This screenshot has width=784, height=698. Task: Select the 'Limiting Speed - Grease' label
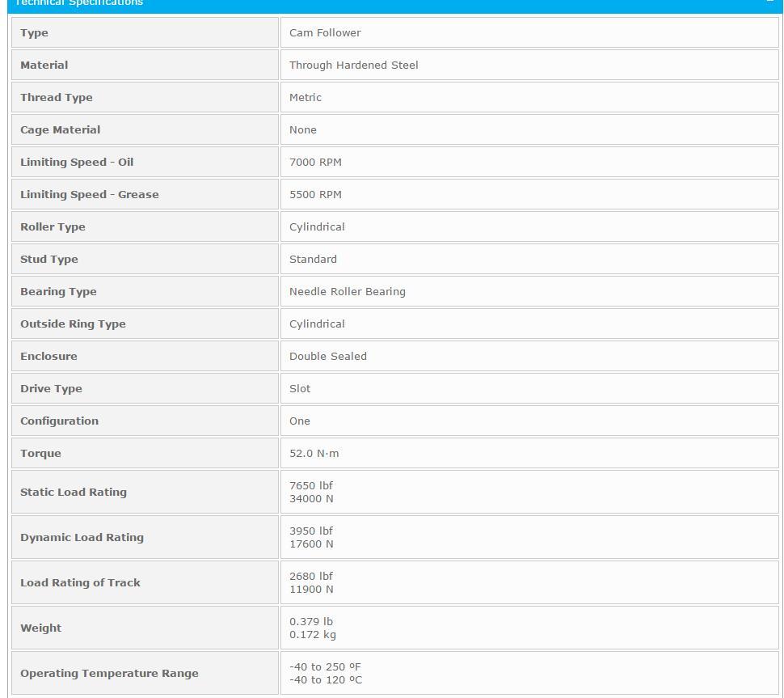90,195
